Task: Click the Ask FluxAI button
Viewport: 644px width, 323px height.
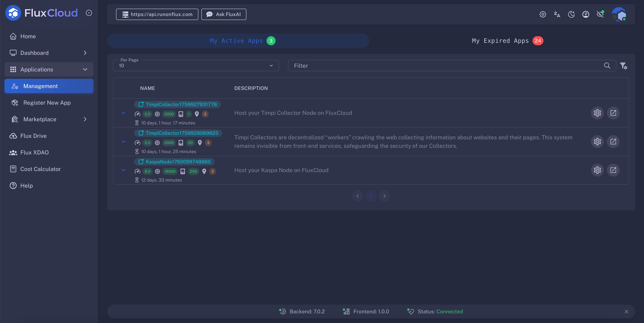Action: tap(224, 14)
